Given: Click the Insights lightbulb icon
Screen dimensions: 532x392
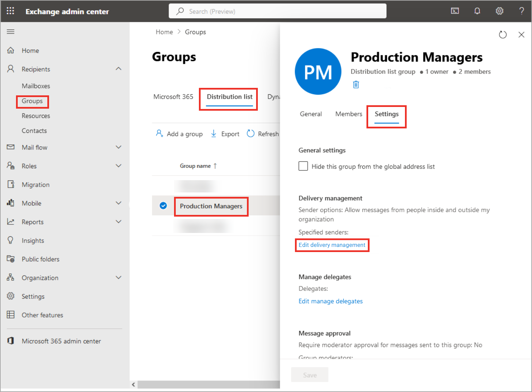Looking at the screenshot, I should tap(11, 240).
